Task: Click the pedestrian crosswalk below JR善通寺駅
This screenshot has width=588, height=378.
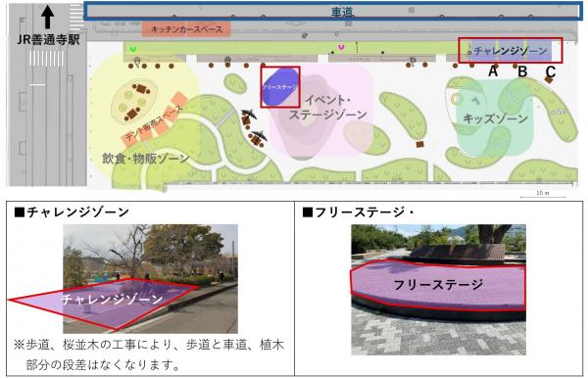Action: [46, 59]
